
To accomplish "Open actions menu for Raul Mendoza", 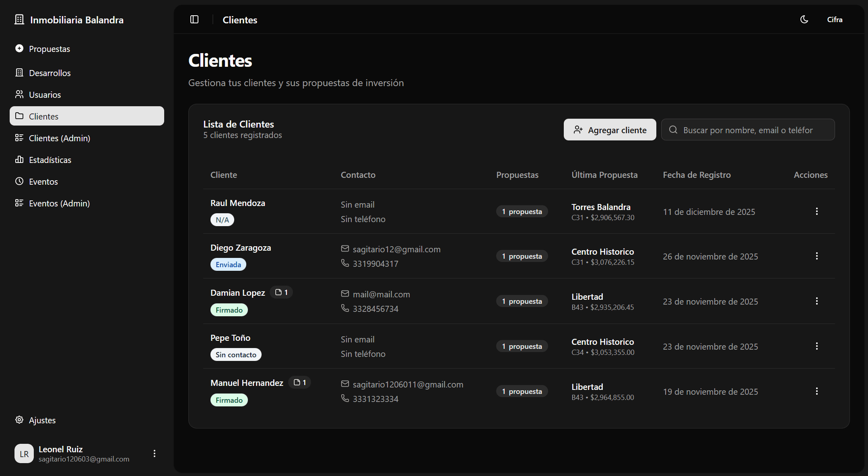I will (x=816, y=212).
